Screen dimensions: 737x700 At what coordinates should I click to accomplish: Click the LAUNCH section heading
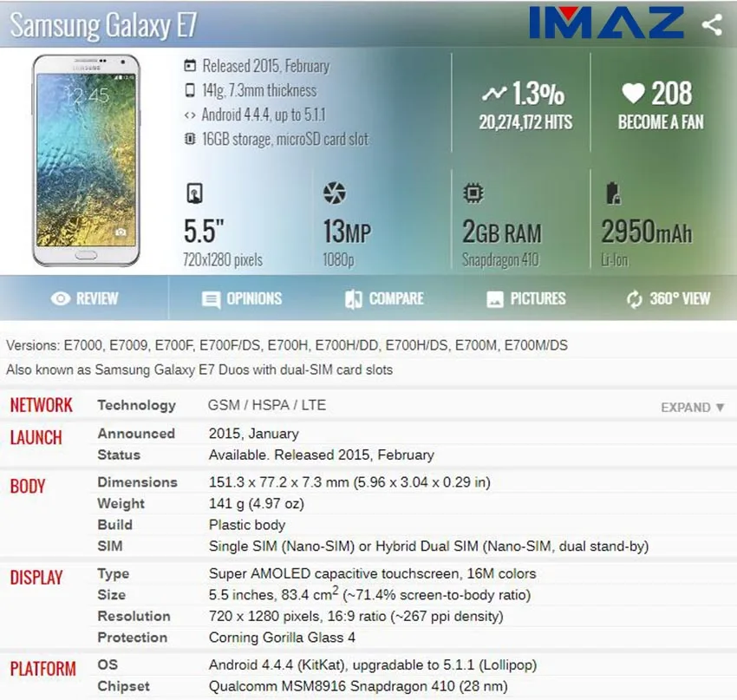[x=36, y=438]
